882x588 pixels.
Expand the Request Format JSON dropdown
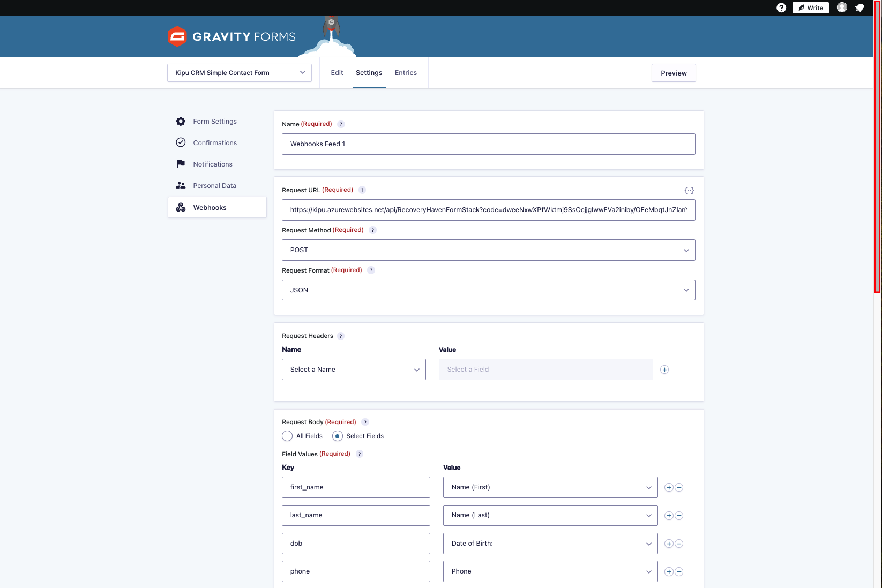[x=488, y=290]
